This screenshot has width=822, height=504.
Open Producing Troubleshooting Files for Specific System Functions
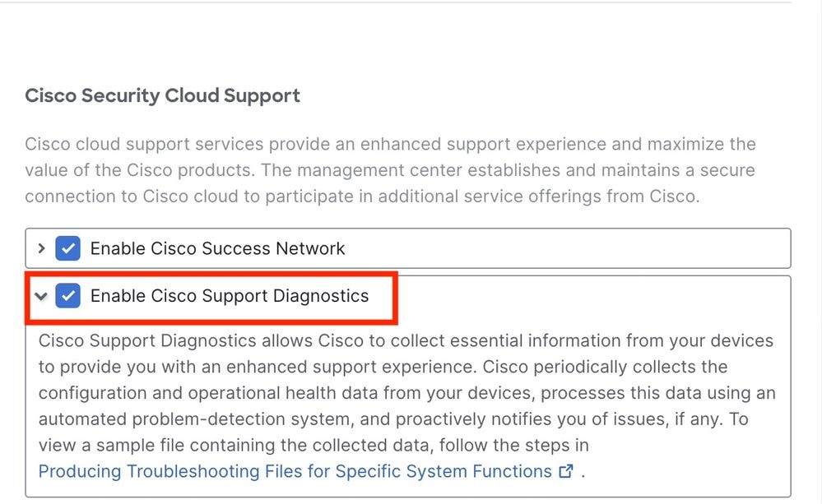tap(295, 472)
